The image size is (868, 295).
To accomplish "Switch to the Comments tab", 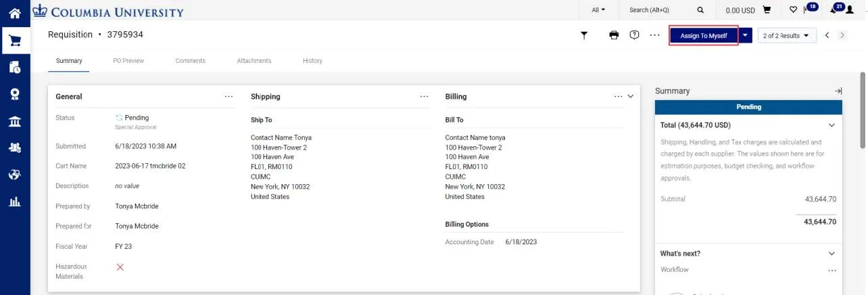I will (191, 61).
